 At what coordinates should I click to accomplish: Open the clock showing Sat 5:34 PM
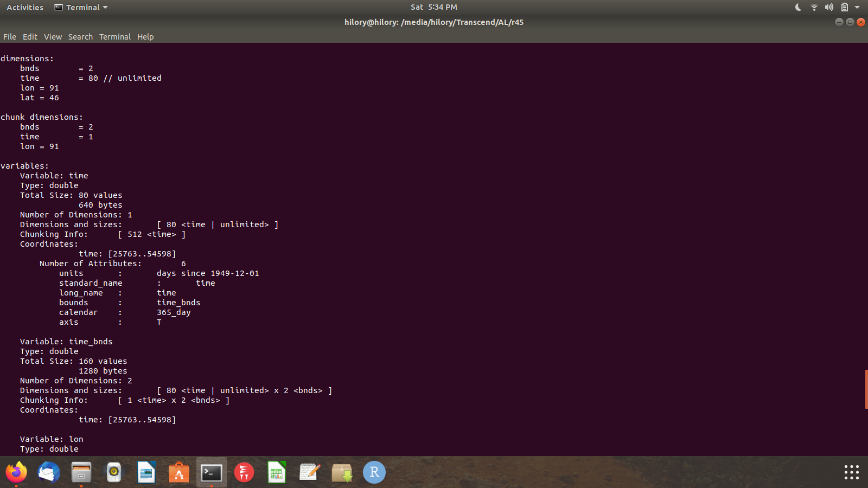[x=433, y=7]
